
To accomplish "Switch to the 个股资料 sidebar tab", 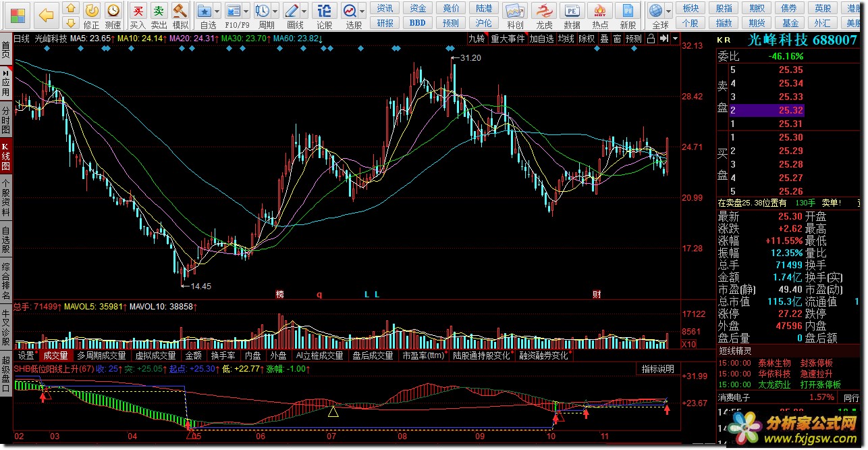I will [6, 197].
